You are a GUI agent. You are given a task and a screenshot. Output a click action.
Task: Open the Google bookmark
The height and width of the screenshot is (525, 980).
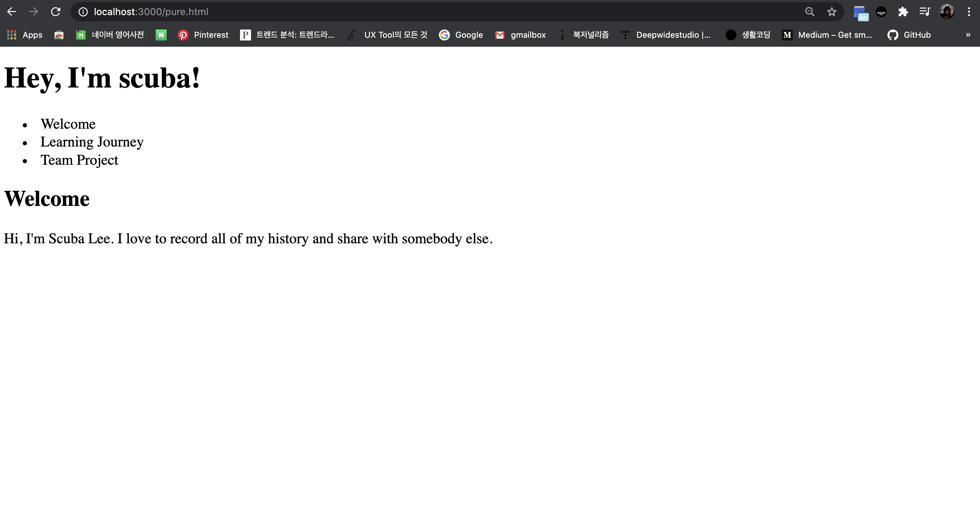(461, 35)
